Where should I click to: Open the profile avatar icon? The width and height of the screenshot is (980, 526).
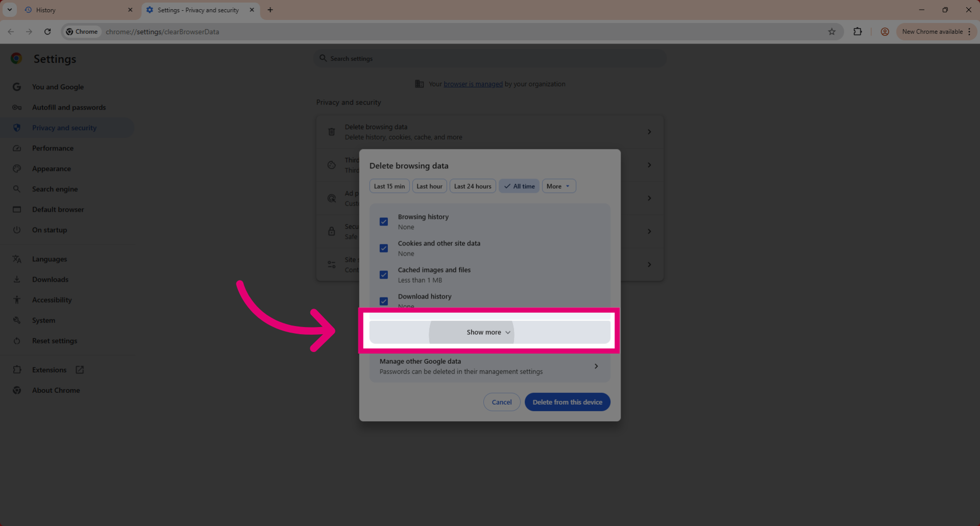coord(885,32)
